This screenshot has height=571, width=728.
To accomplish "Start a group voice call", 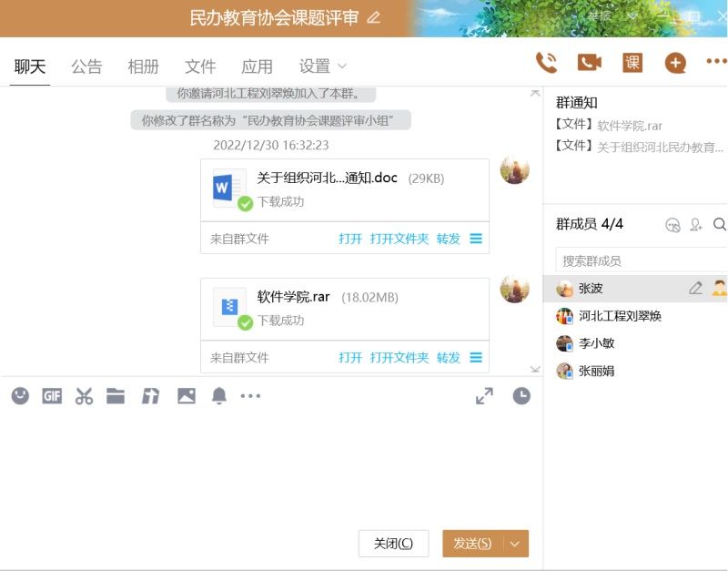I will [x=546, y=63].
